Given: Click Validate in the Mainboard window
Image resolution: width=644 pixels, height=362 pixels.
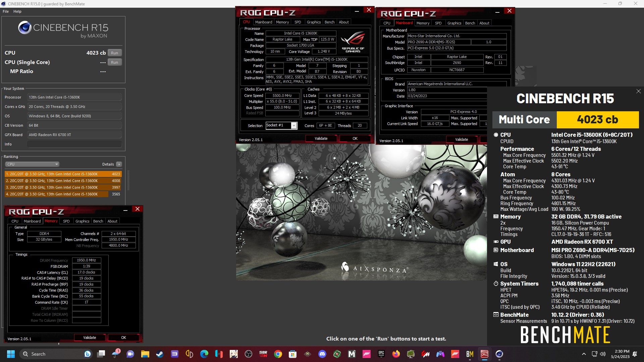Looking at the screenshot, I should tap(462, 139).
